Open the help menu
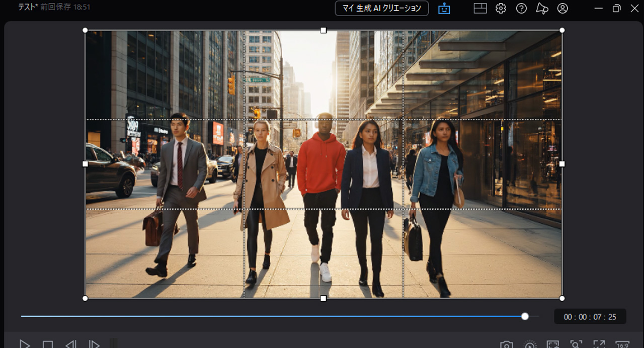Viewport: 644px width, 348px height. click(x=521, y=8)
